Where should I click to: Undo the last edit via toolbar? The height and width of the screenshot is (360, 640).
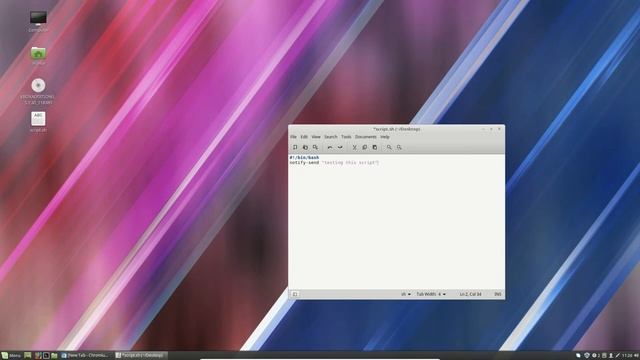click(330, 147)
